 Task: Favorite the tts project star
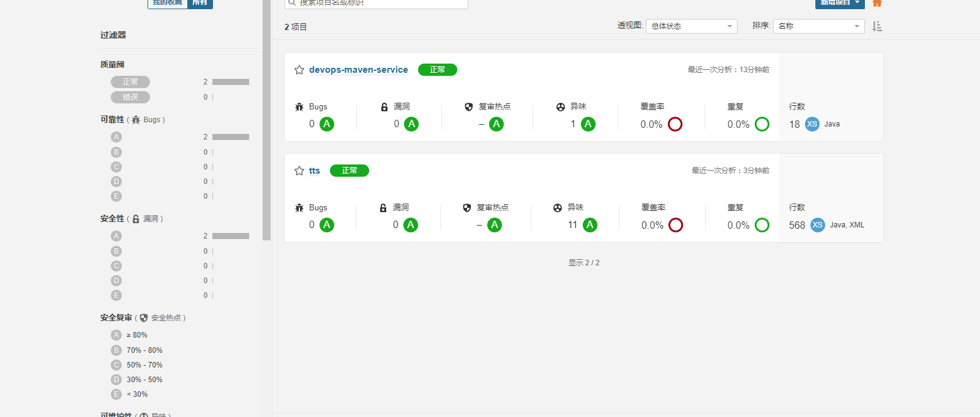(299, 171)
